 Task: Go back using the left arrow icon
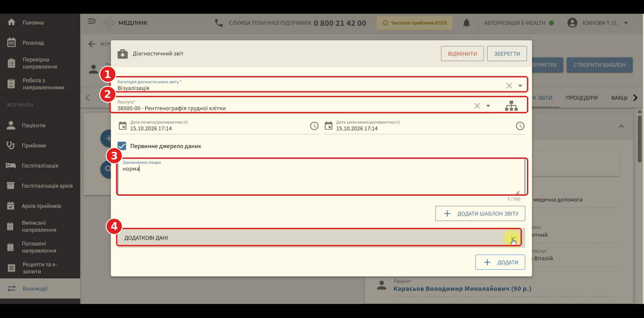(92, 44)
